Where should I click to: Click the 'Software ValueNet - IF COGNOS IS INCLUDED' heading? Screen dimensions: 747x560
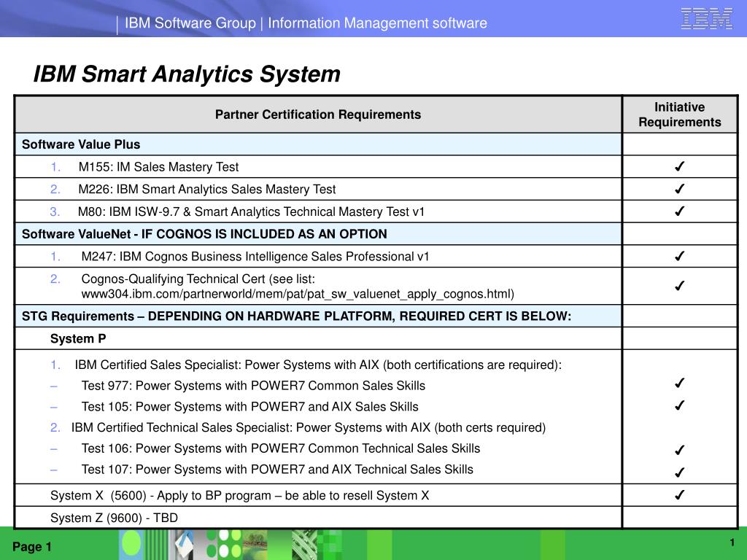(x=204, y=234)
